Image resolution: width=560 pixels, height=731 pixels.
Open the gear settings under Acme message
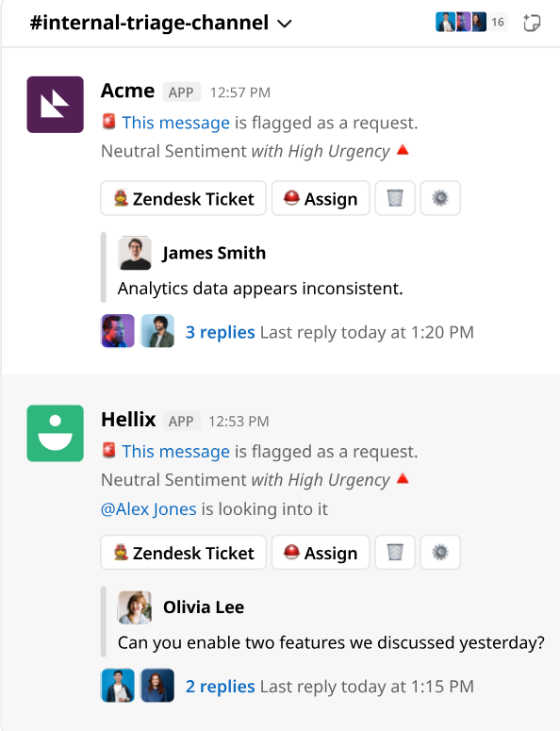(440, 198)
